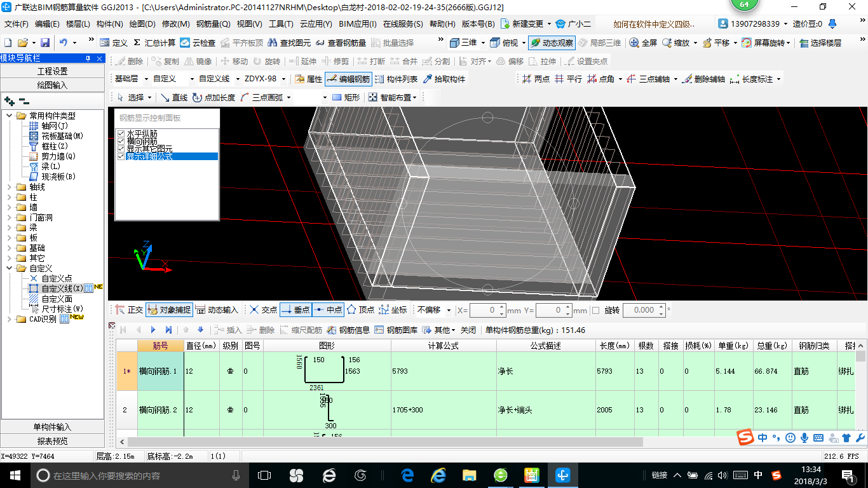Click the 关闭 button in rebar panel

468,330
